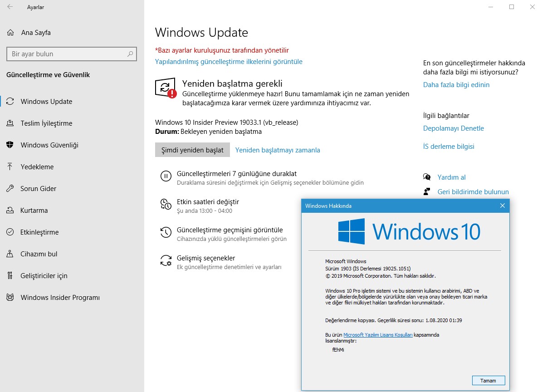Click the Windows Güvenliği shield icon
The height and width of the screenshot is (392, 542).
click(x=10, y=145)
